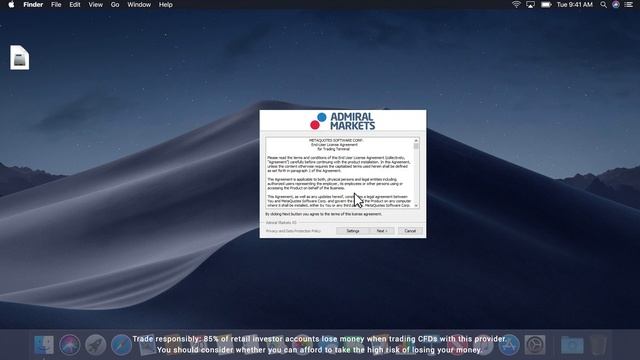Click the AirPlay display icon

coord(530,4)
